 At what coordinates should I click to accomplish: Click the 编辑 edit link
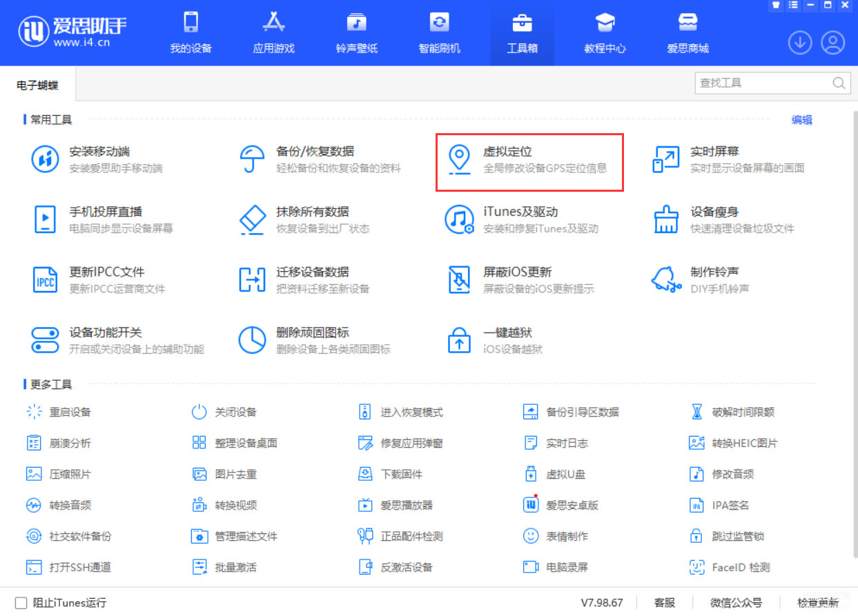coord(801,119)
